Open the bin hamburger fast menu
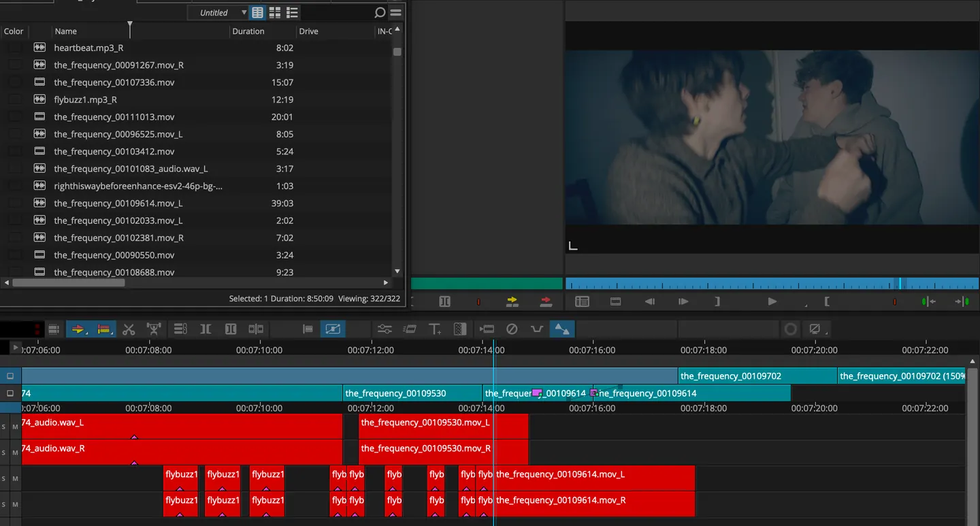Viewport: 980px width, 526px height. point(395,12)
